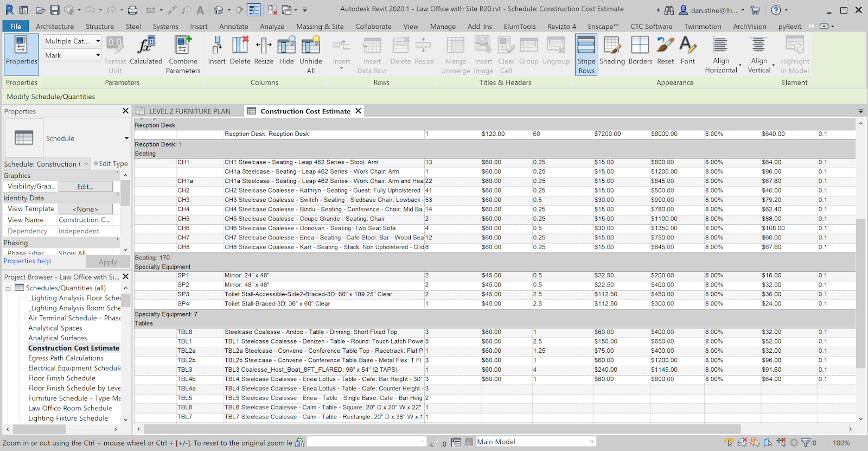Close the Construction Cost Estimate tab
The height and width of the screenshot is (451, 868).
pos(358,111)
